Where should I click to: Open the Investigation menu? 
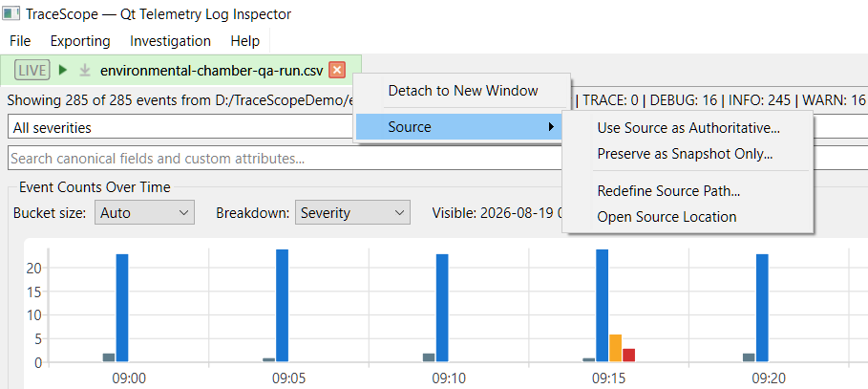click(170, 41)
